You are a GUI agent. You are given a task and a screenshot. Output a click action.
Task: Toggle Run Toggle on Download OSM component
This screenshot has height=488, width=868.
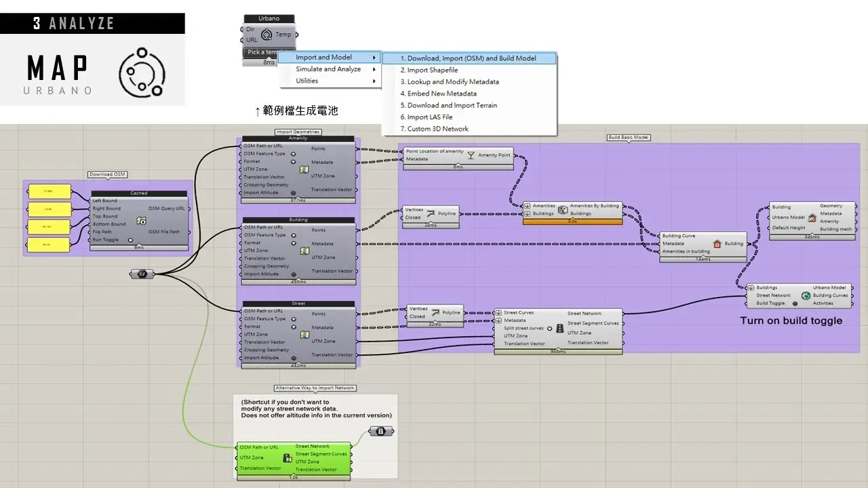tap(130, 240)
